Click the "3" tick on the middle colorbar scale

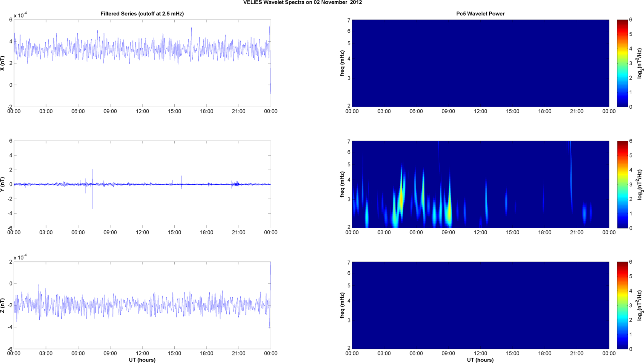point(631,184)
